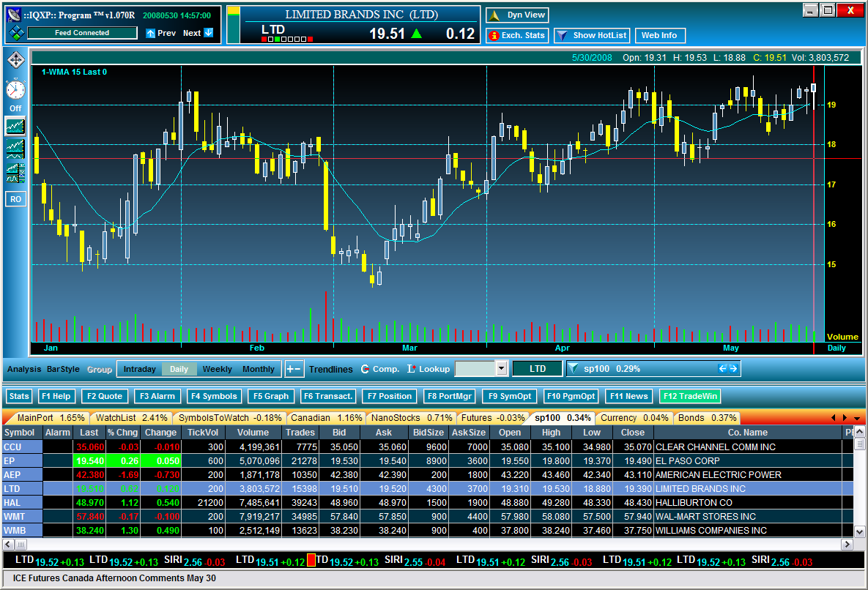Click the funnel icon beside sp100 0.29%
This screenshot has width=868, height=590.
pos(574,369)
